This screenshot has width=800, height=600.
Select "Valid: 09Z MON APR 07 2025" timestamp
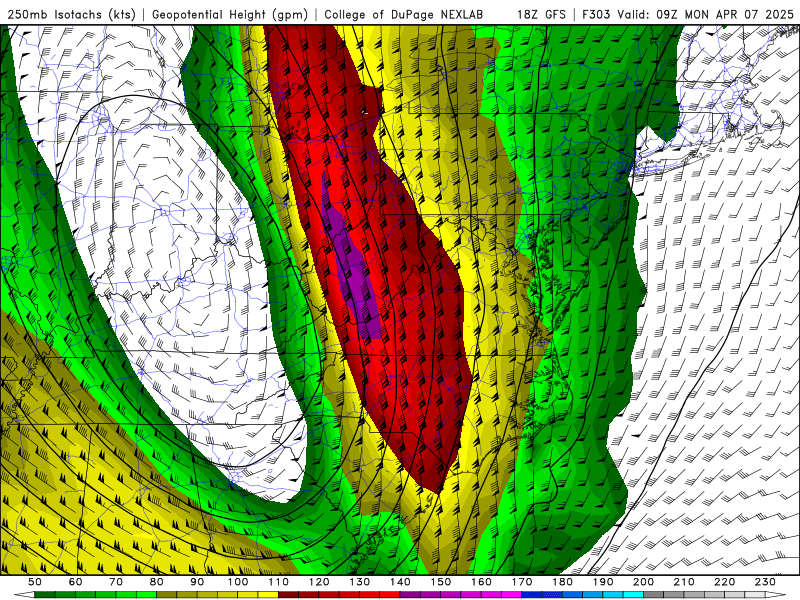tap(705, 15)
